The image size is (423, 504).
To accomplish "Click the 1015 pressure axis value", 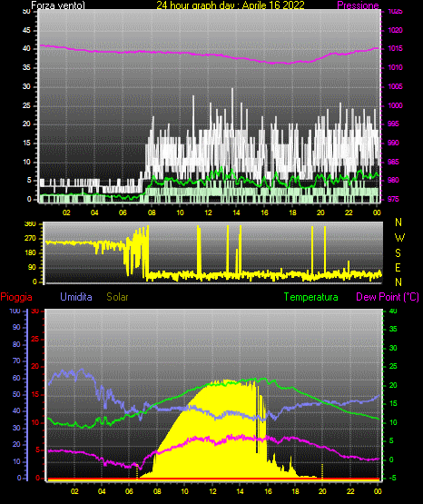I will click(x=395, y=48).
